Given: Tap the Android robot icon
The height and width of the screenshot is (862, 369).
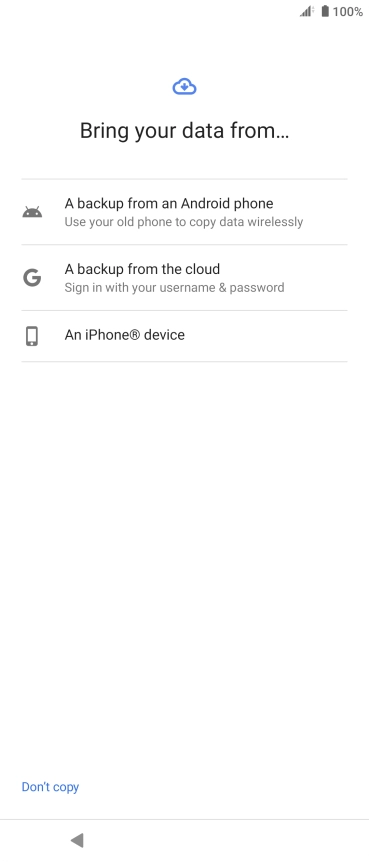Looking at the screenshot, I should click(x=32, y=212).
